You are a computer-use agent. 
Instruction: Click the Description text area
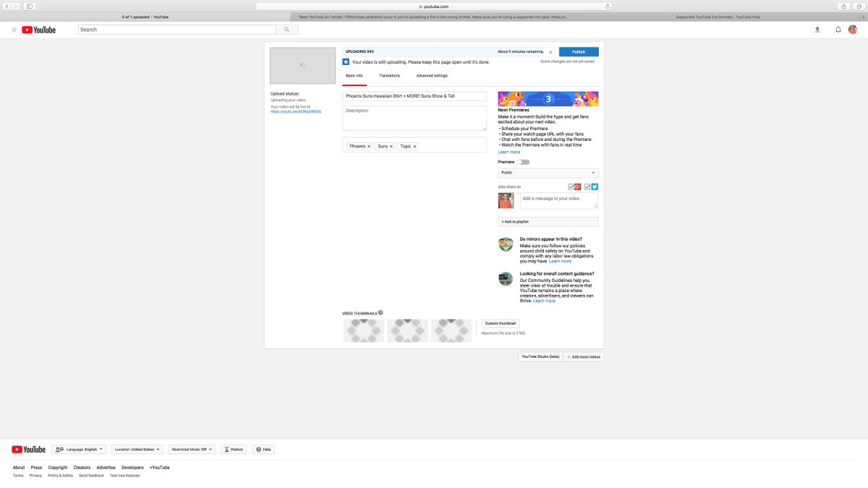point(414,119)
